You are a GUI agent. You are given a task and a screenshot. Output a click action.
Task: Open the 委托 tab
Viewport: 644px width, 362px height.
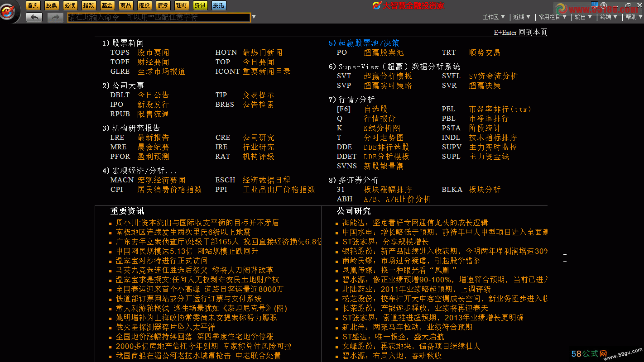point(219,5)
